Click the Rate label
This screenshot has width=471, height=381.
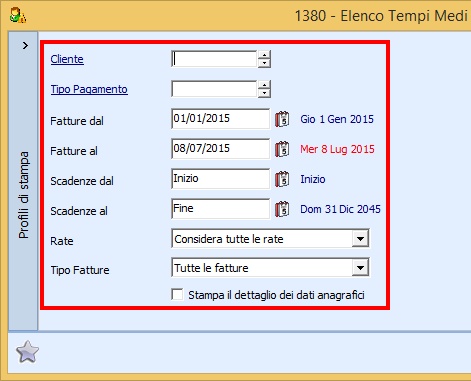pyautogui.click(x=62, y=241)
